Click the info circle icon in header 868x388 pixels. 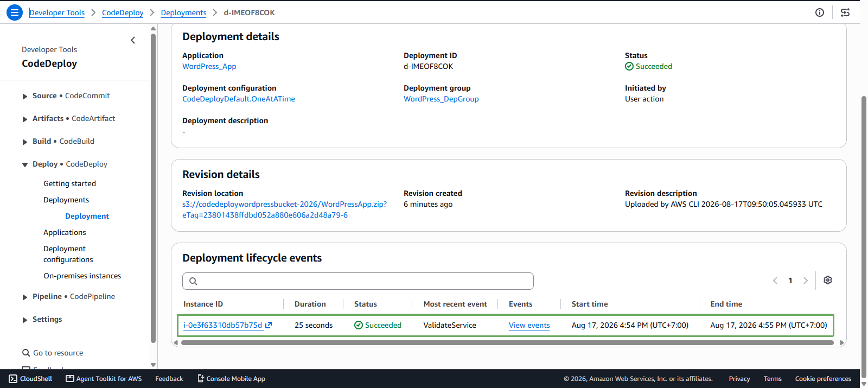coord(820,12)
